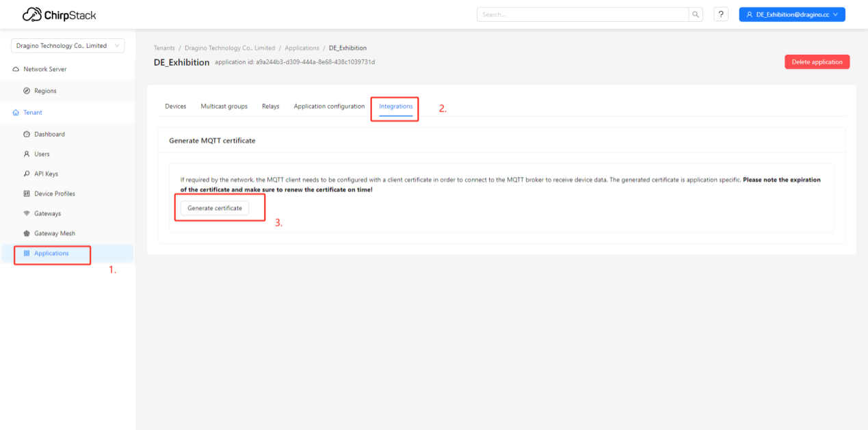This screenshot has height=430, width=868.
Task: Click the Dashboard icon in the sidebar
Action: pos(26,133)
